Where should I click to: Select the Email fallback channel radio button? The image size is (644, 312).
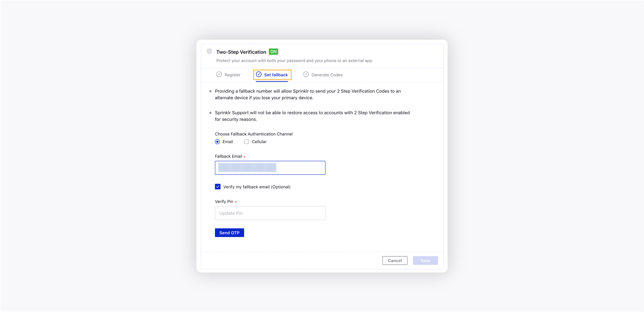(x=217, y=142)
